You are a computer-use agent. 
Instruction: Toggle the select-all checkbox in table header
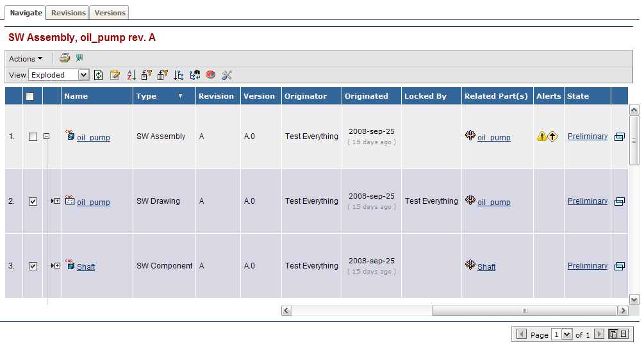29,96
